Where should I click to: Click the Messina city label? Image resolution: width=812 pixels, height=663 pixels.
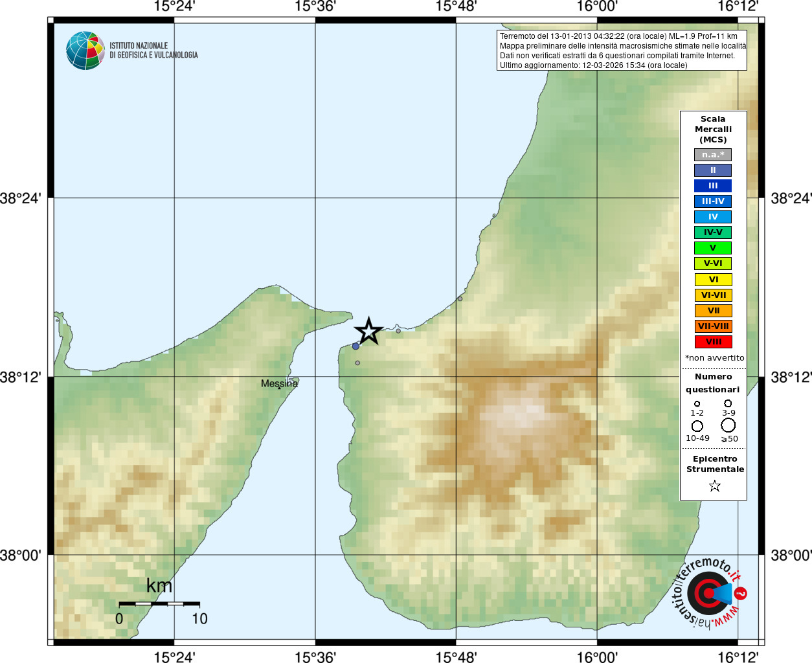pos(279,383)
